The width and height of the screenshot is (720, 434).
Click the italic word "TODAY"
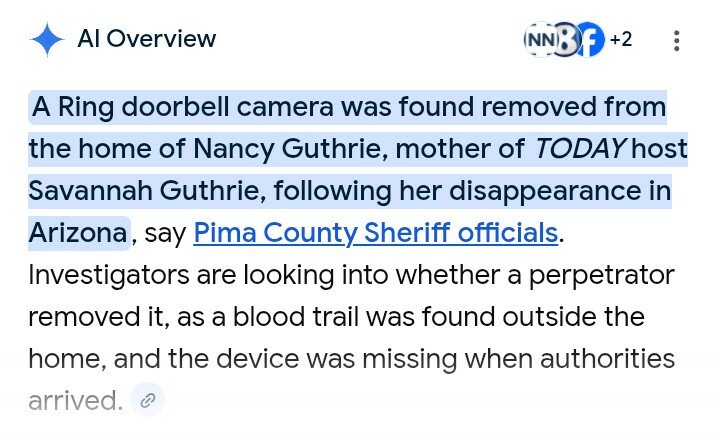[x=579, y=149]
